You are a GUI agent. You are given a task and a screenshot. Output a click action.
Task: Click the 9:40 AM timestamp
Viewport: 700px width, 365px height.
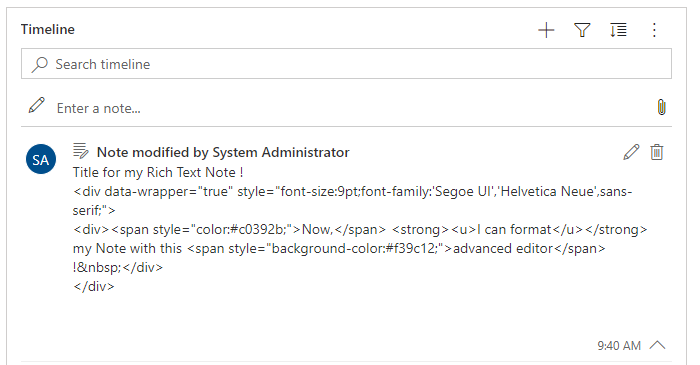tap(619, 346)
